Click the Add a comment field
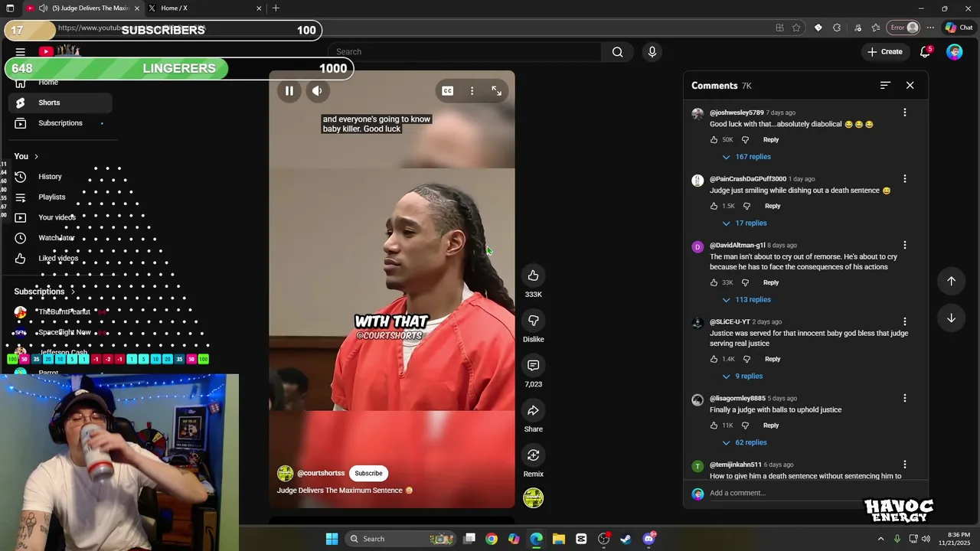The height and width of the screenshot is (551, 980). [x=785, y=493]
